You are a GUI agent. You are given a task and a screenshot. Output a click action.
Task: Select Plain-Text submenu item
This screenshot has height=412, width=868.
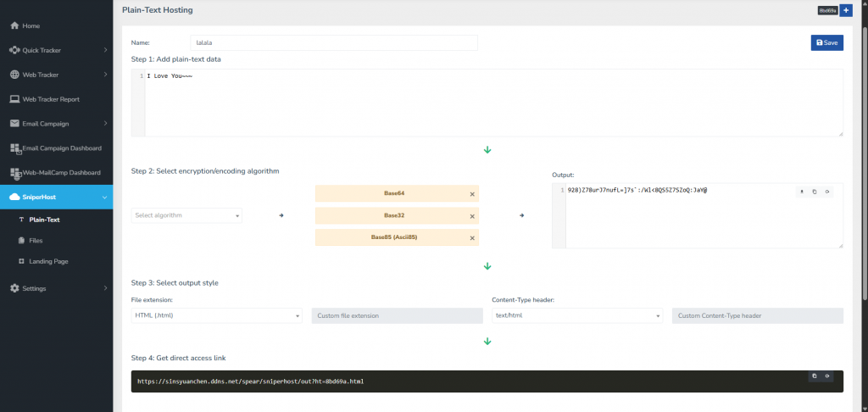pos(44,220)
